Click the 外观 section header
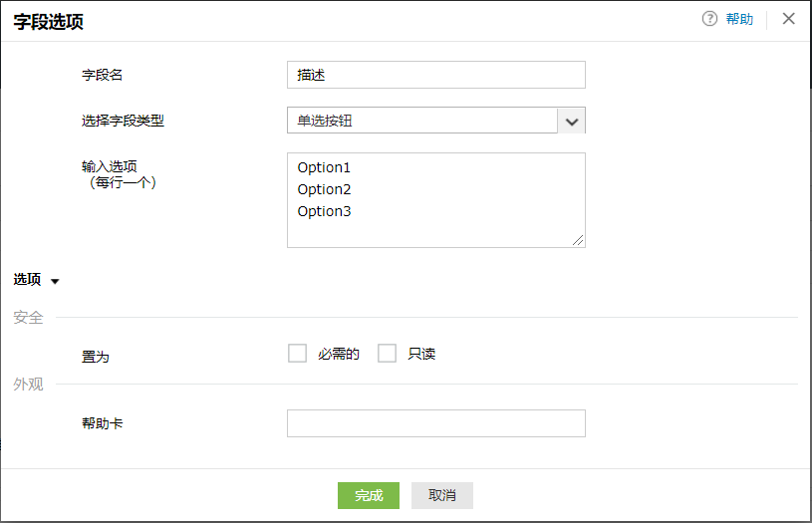This screenshot has height=523, width=812. (x=28, y=385)
